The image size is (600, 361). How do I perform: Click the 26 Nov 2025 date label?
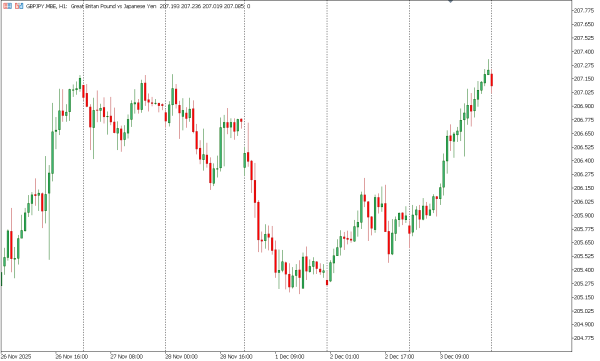pyautogui.click(x=16, y=357)
